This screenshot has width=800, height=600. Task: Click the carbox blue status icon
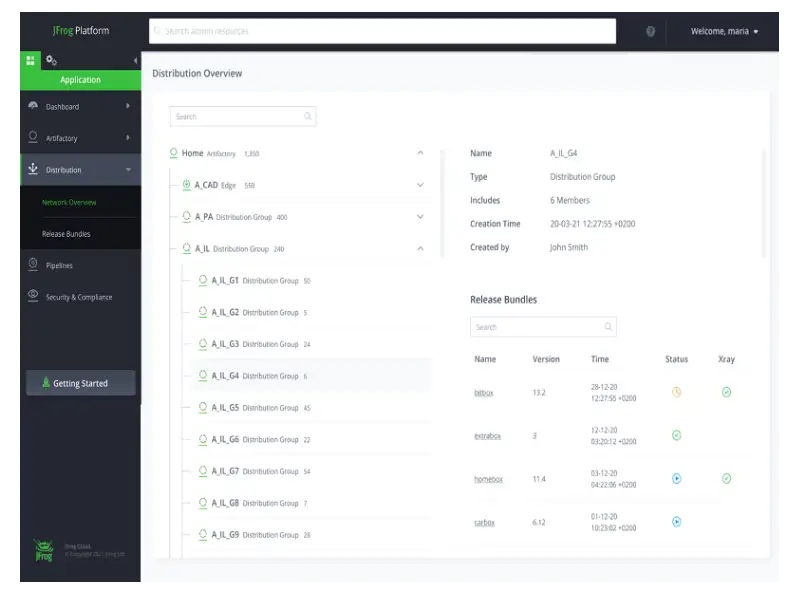(676, 522)
